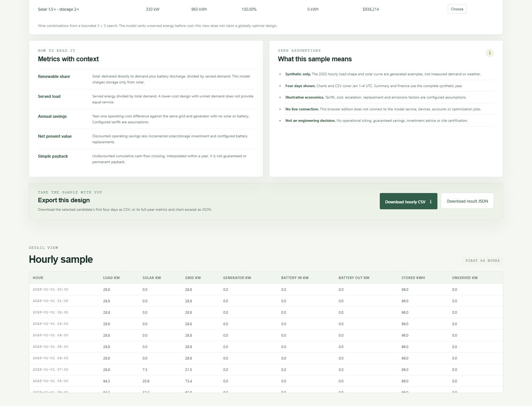Click the Served load metric label

49,96
